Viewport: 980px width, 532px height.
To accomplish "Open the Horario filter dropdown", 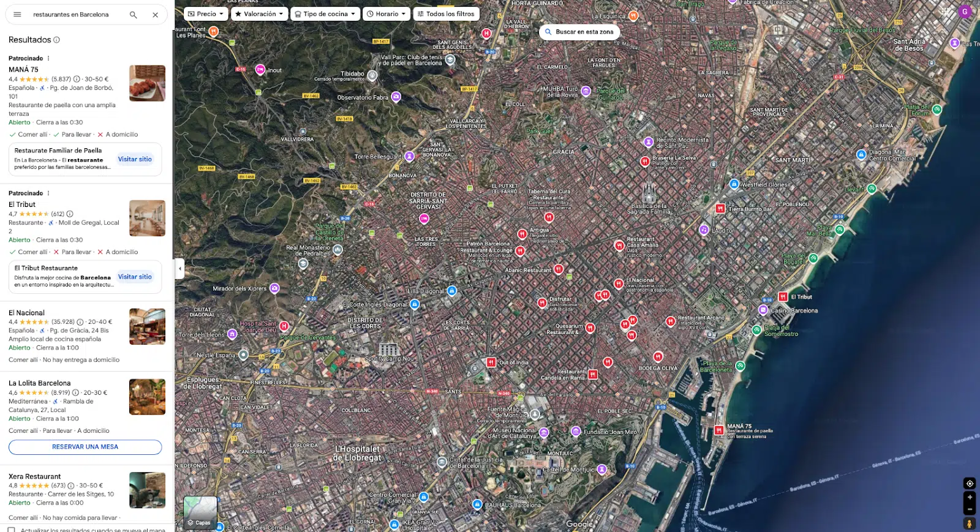I will (x=386, y=13).
